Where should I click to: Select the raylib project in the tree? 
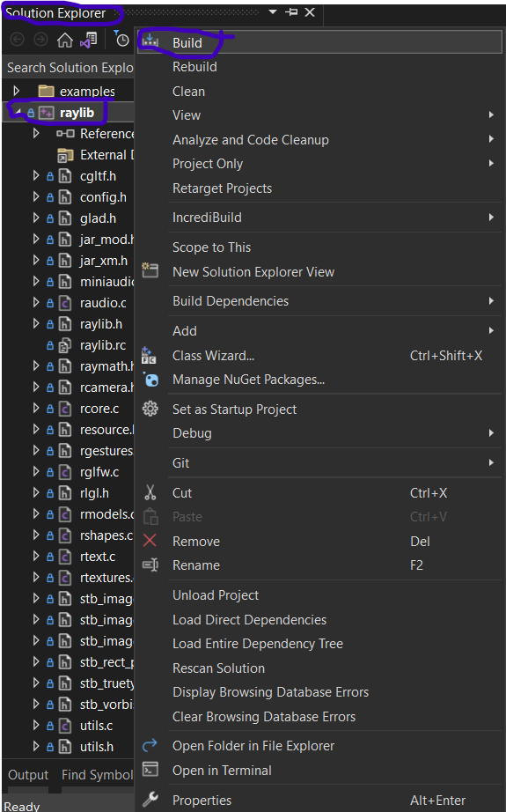click(77, 113)
